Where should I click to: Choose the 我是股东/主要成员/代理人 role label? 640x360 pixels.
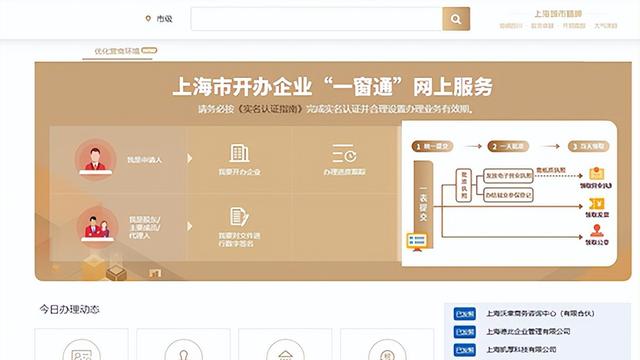[x=144, y=227]
